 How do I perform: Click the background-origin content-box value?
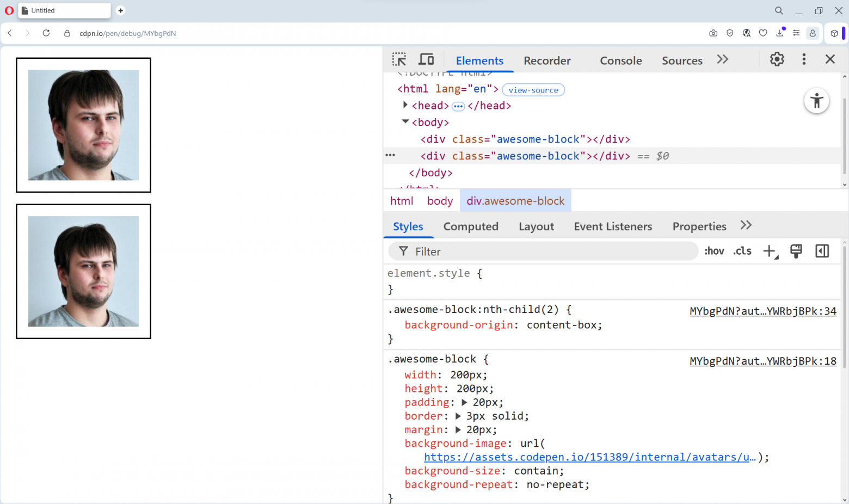[561, 325]
